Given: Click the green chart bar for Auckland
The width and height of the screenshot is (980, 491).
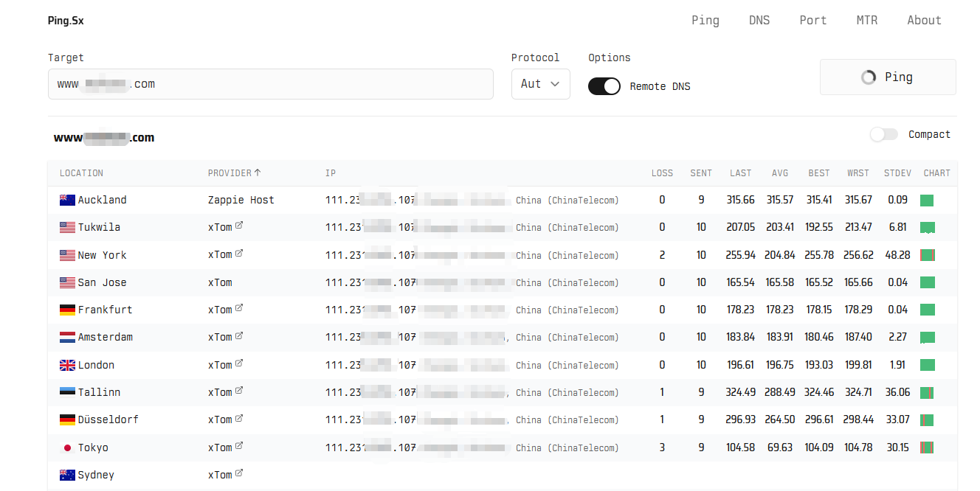Looking at the screenshot, I should (927, 200).
